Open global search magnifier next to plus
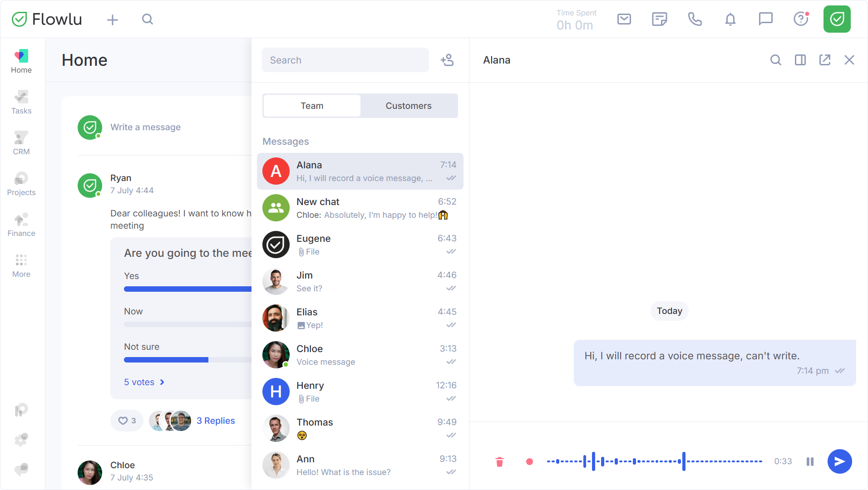 pos(148,19)
